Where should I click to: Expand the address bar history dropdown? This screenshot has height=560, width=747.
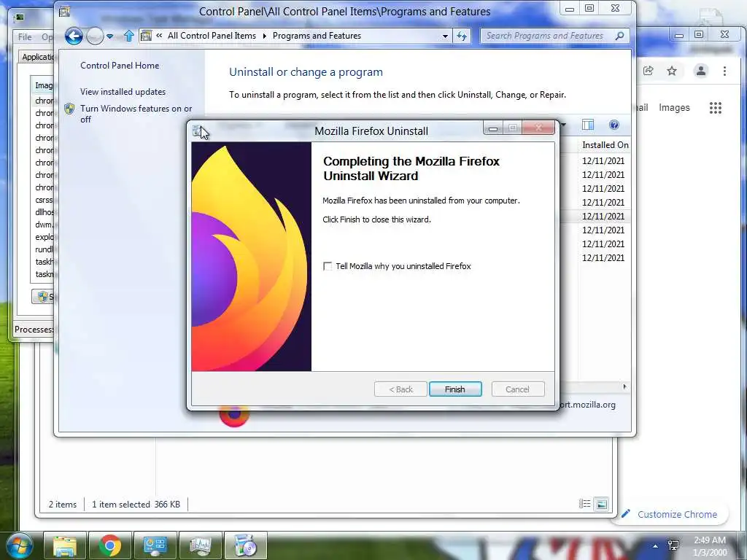click(445, 36)
